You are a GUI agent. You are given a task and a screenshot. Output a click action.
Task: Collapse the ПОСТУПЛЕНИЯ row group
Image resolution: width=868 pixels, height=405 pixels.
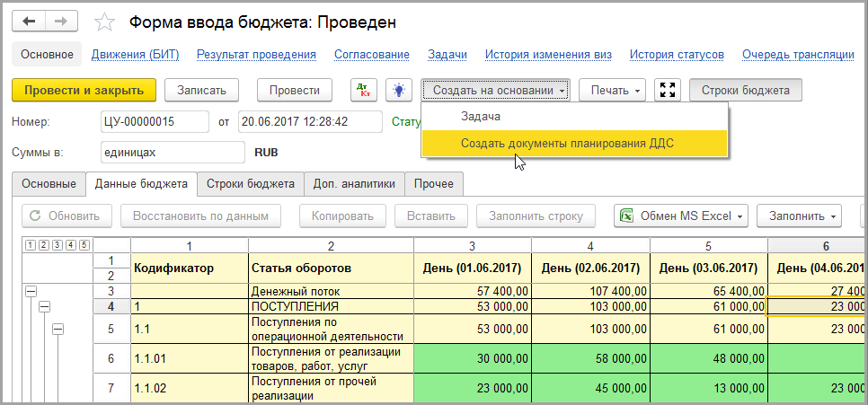click(44, 307)
